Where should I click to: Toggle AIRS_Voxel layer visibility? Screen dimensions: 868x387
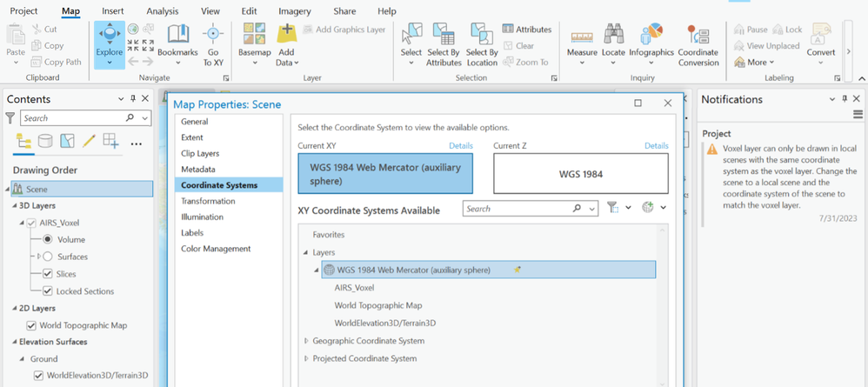[x=31, y=224]
